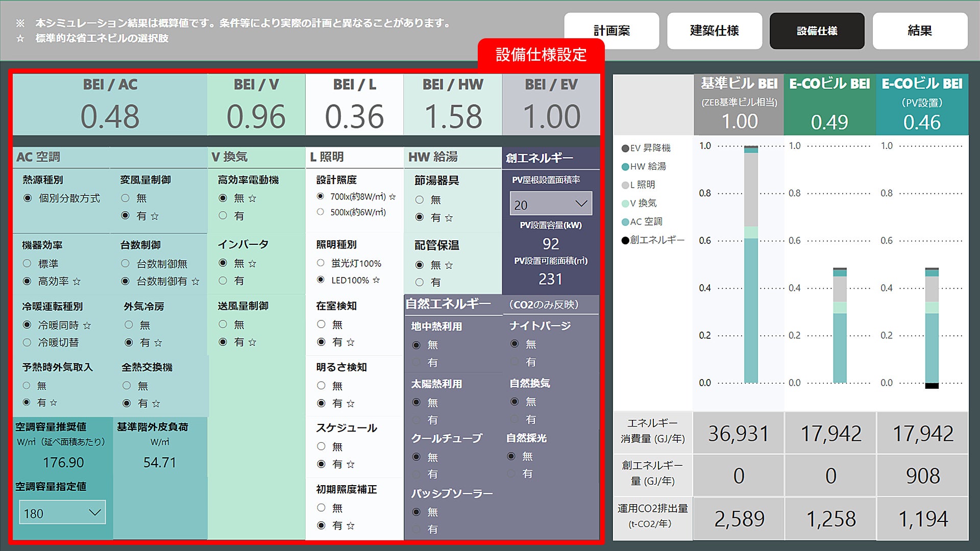Image resolution: width=980 pixels, height=551 pixels.
Task: Open the 計画案 tab
Action: click(x=611, y=31)
